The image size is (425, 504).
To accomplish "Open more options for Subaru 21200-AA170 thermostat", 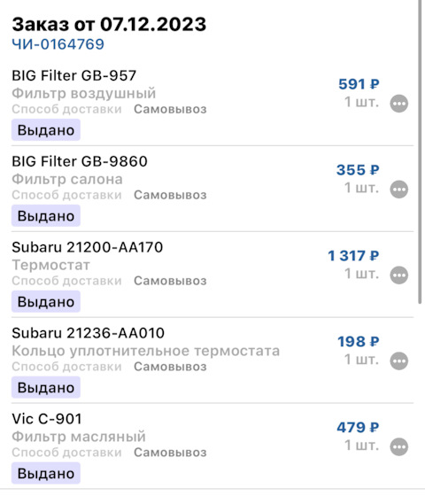I will coord(399,275).
